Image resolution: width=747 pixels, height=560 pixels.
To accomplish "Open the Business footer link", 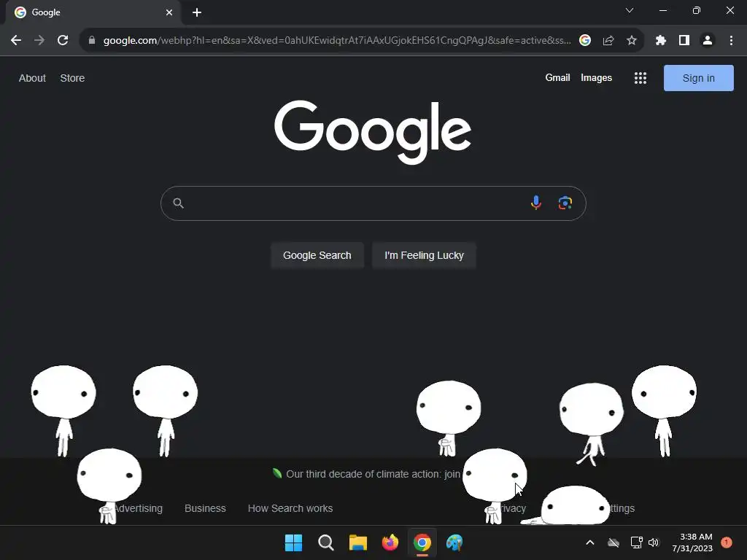I will pyautogui.click(x=205, y=508).
